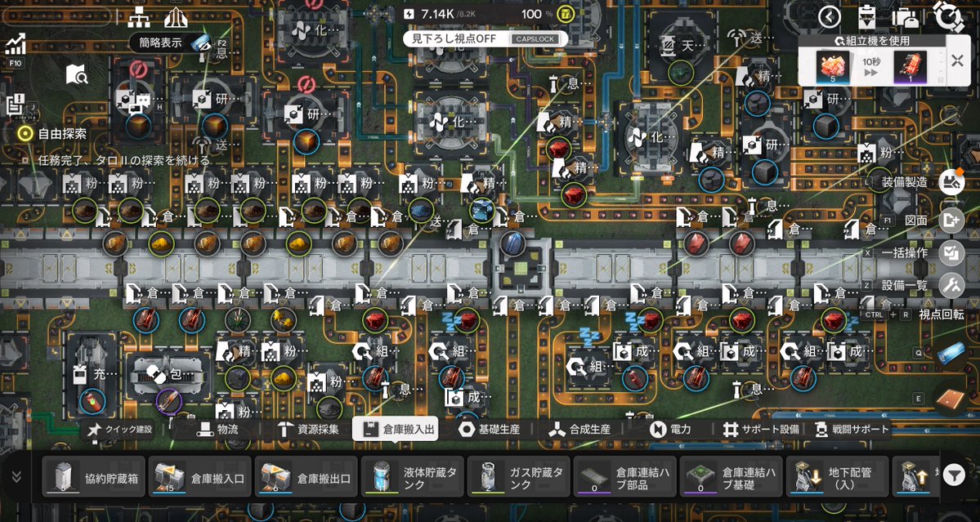Open the clipboard inventory icon at top right
This screenshot has width=980, height=522.
[x=867, y=17]
